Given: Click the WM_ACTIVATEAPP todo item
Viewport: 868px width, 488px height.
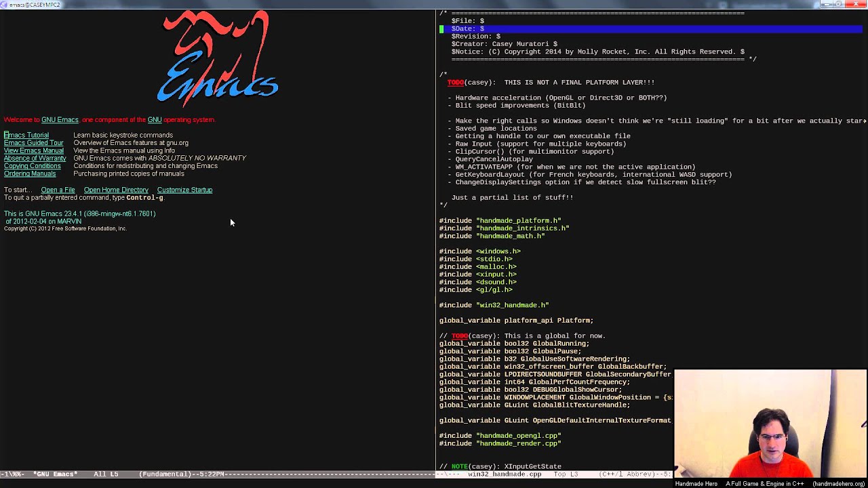Looking at the screenshot, I should tap(572, 167).
